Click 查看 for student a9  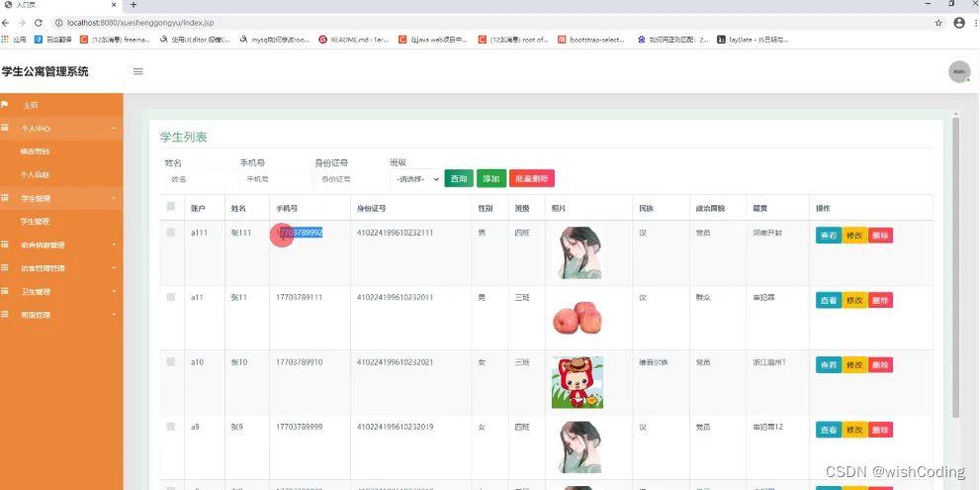coord(828,430)
